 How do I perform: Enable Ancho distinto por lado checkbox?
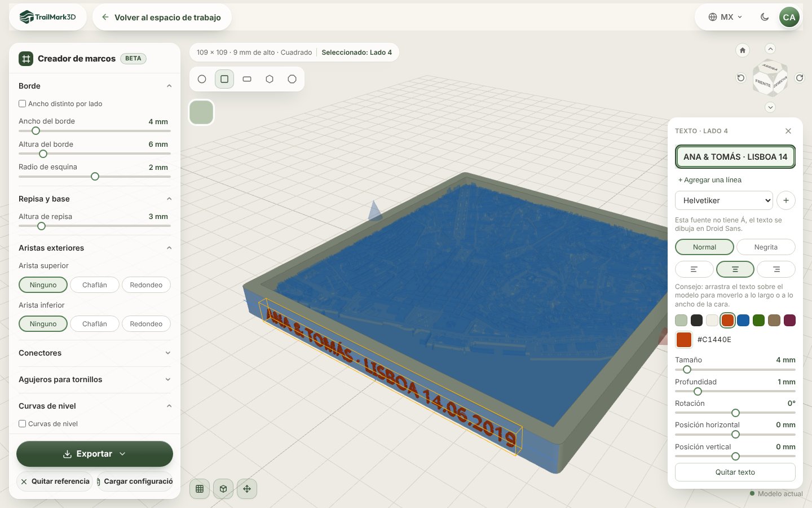coord(23,104)
